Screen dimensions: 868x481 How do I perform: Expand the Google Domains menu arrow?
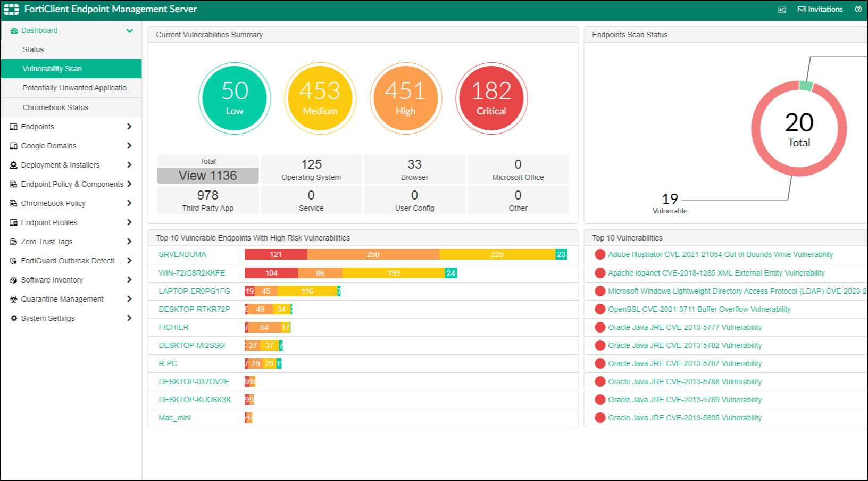(x=129, y=146)
